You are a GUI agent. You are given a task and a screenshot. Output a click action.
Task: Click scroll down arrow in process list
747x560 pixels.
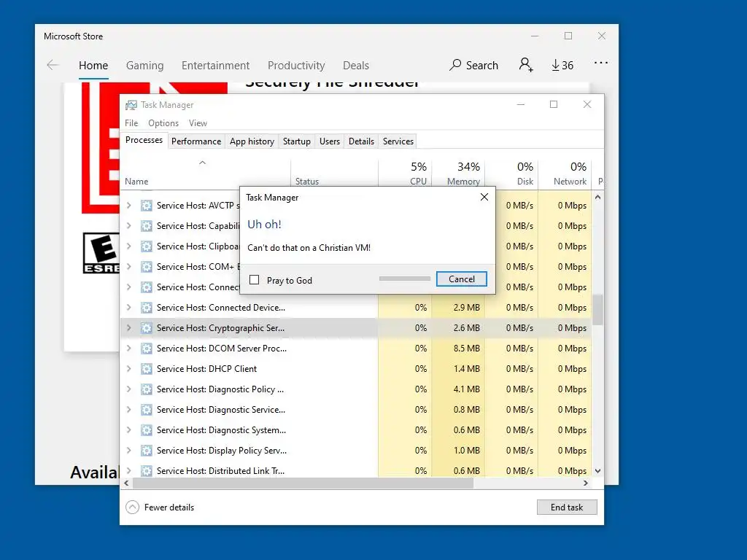(598, 471)
